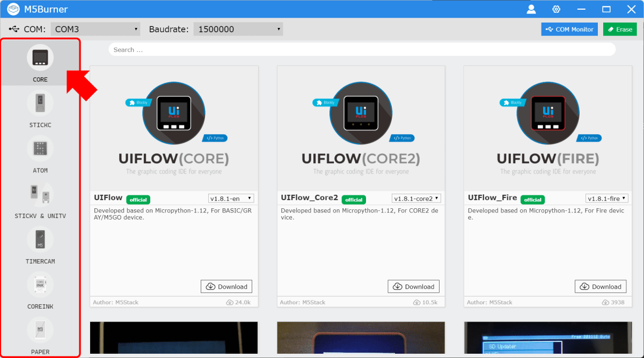The image size is (644, 358).
Task: Click the 24.0k download count
Action: (x=239, y=302)
